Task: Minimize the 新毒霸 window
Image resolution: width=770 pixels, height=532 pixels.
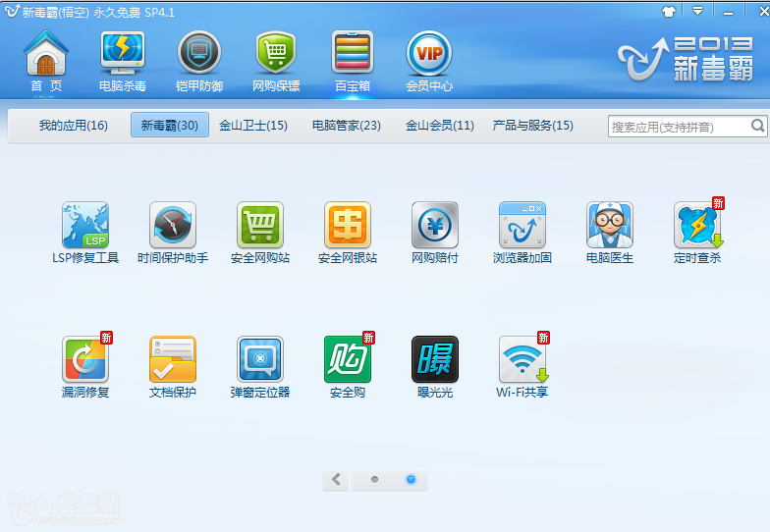Action: (x=729, y=12)
